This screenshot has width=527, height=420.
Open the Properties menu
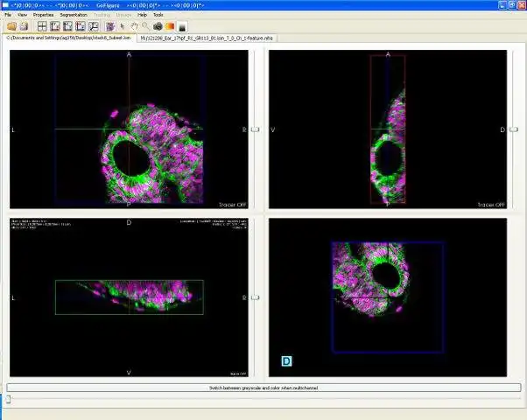click(43, 15)
